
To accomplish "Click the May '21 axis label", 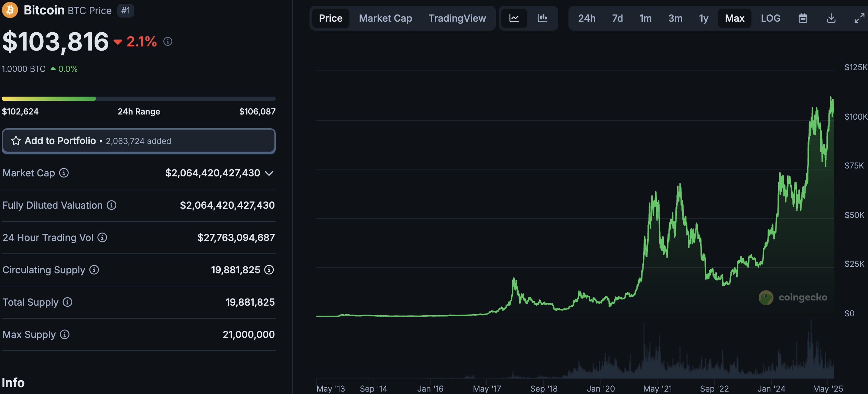I will click(x=658, y=389).
